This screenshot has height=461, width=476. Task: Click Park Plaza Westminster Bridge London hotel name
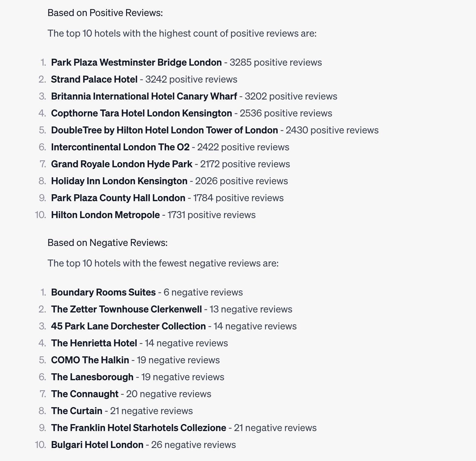pos(136,62)
